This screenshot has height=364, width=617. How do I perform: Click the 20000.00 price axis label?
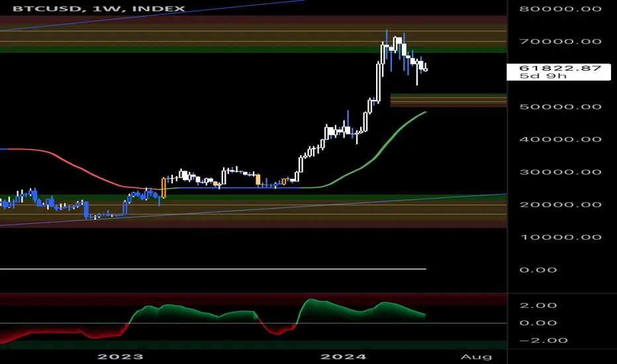click(560, 205)
